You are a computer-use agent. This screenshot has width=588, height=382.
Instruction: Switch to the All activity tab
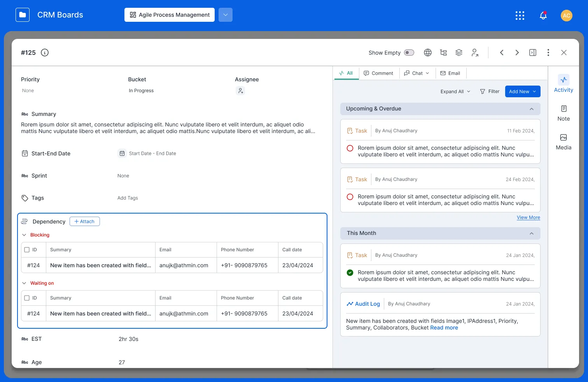(x=346, y=73)
